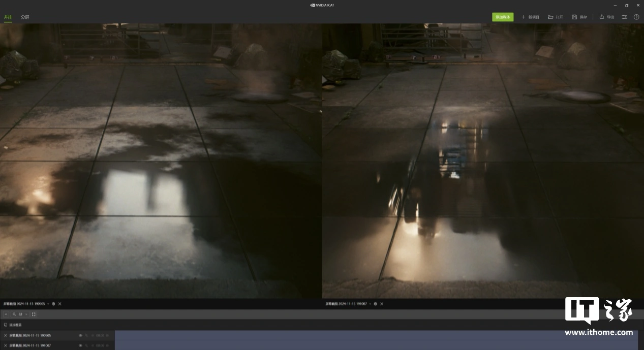Switch to the Side-by-side (并排) tab

(8, 17)
